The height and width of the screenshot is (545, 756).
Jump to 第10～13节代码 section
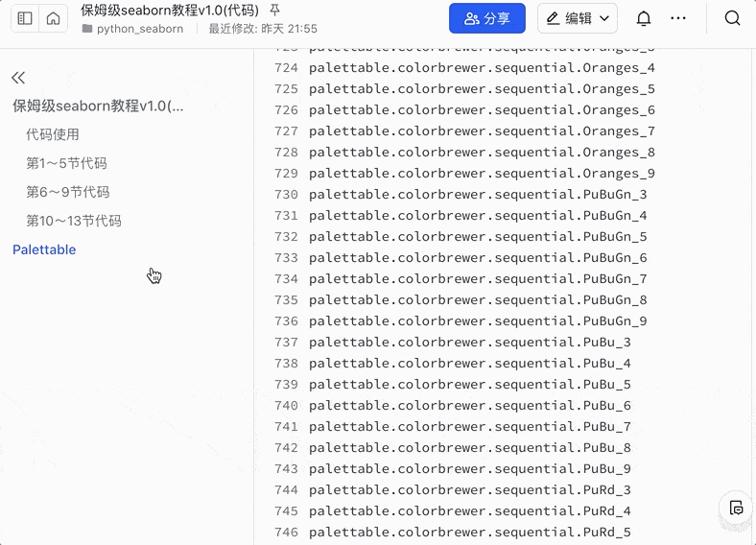pos(74,221)
